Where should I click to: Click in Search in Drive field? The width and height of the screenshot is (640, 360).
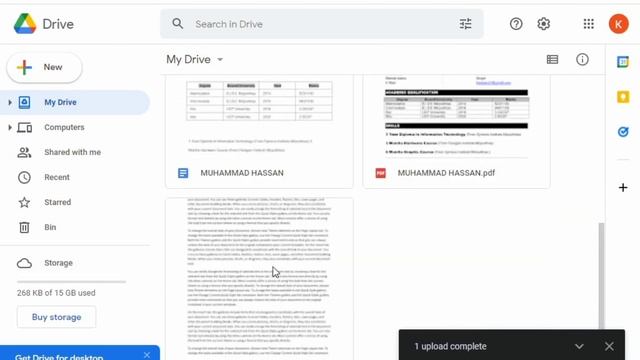pos(322,24)
